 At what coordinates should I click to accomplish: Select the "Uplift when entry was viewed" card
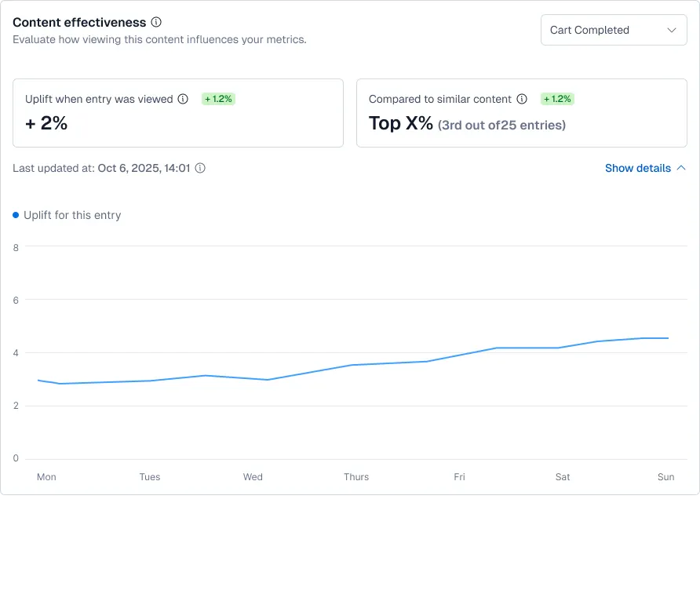coord(178,112)
